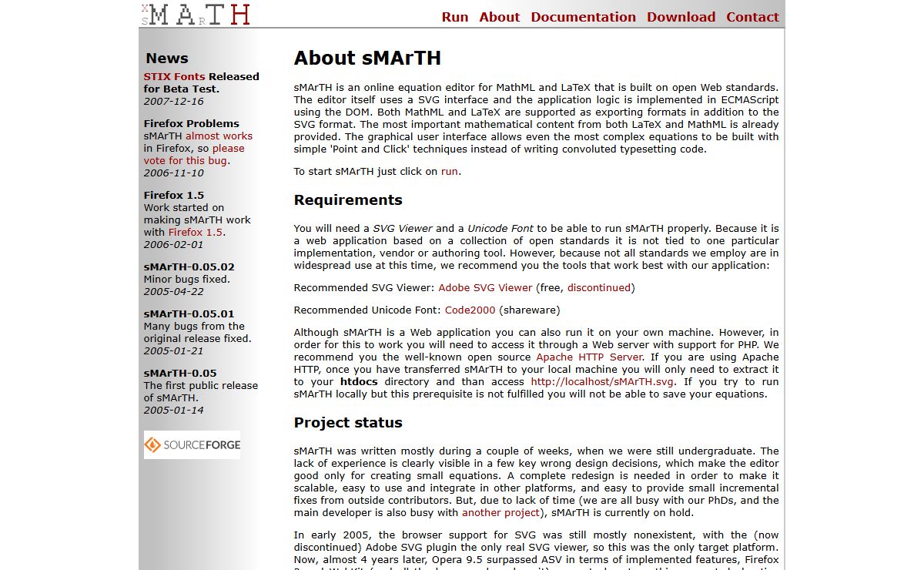Select the 'sMArTH-0.05.02' news title
The height and width of the screenshot is (570, 924).
[189, 267]
